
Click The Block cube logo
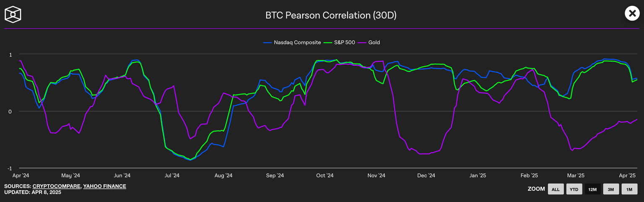click(13, 14)
